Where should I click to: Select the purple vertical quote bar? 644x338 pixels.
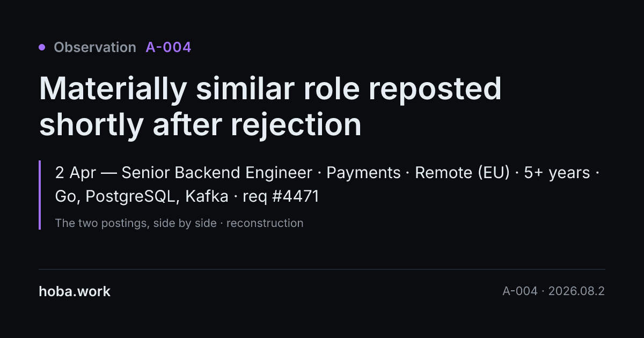coord(40,195)
